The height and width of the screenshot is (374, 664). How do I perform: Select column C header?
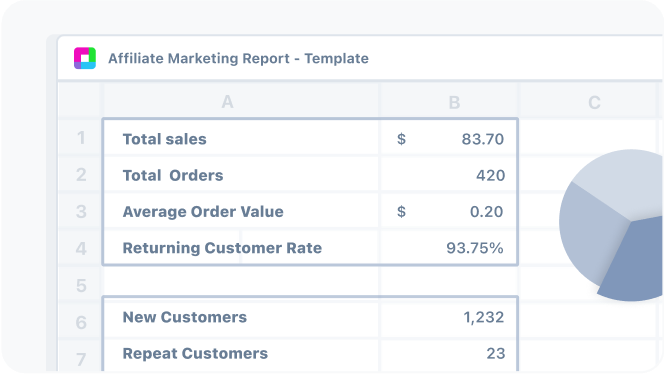pyautogui.click(x=589, y=102)
